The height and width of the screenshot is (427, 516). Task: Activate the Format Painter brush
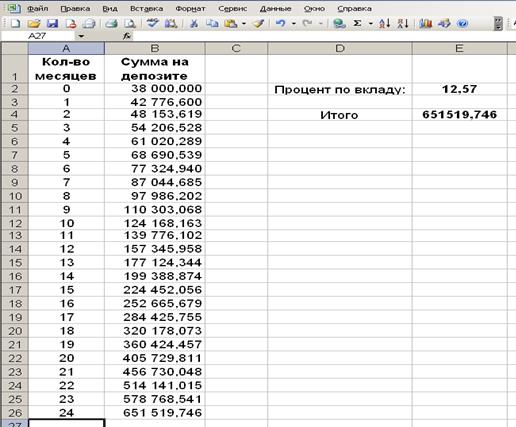tap(258, 24)
